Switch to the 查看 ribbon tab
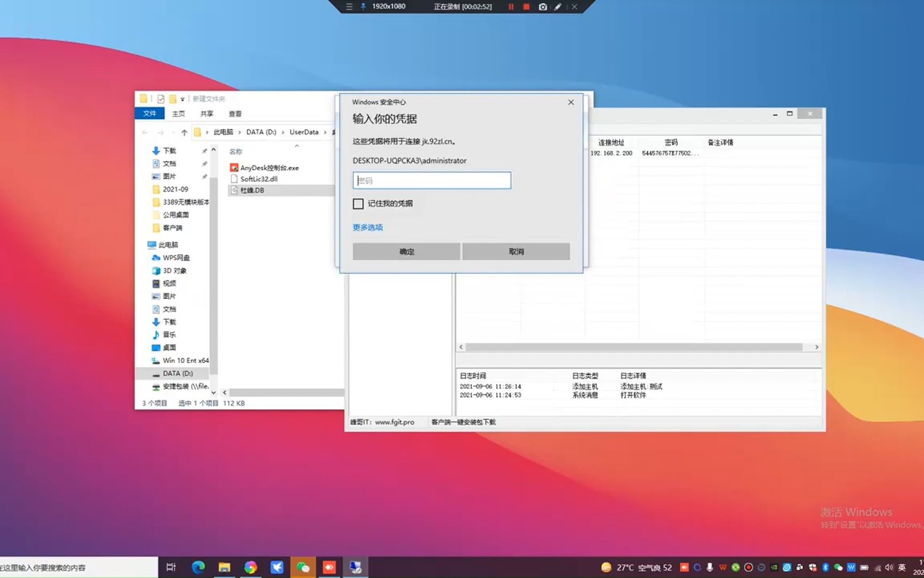Viewport: 924px width, 578px height. (235, 114)
